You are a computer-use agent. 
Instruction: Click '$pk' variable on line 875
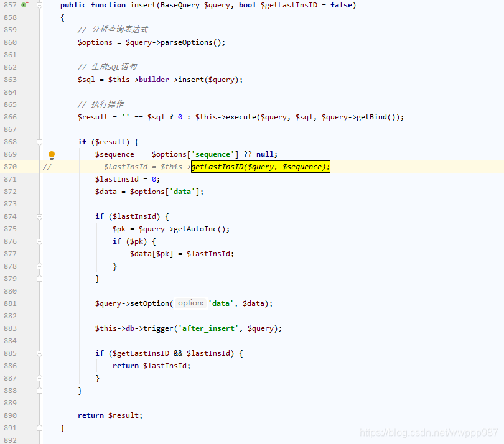coord(119,229)
